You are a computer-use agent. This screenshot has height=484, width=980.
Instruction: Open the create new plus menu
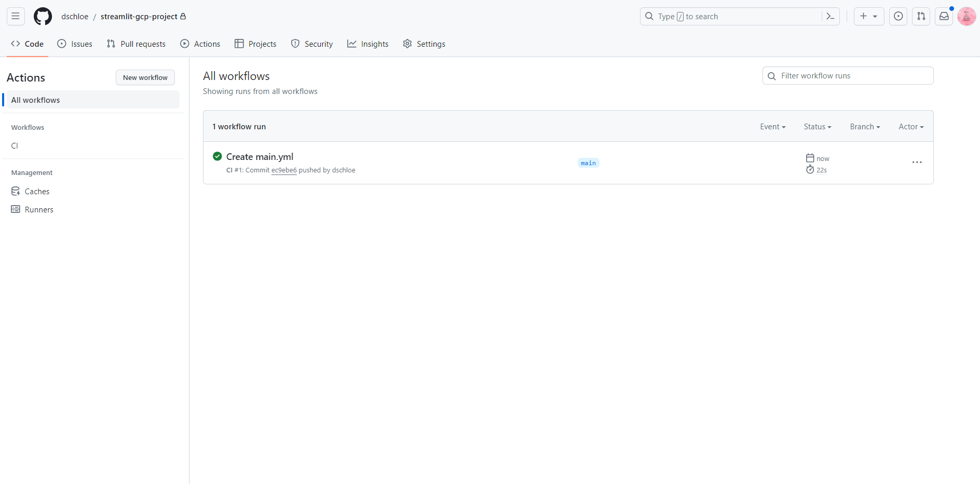pyautogui.click(x=869, y=16)
